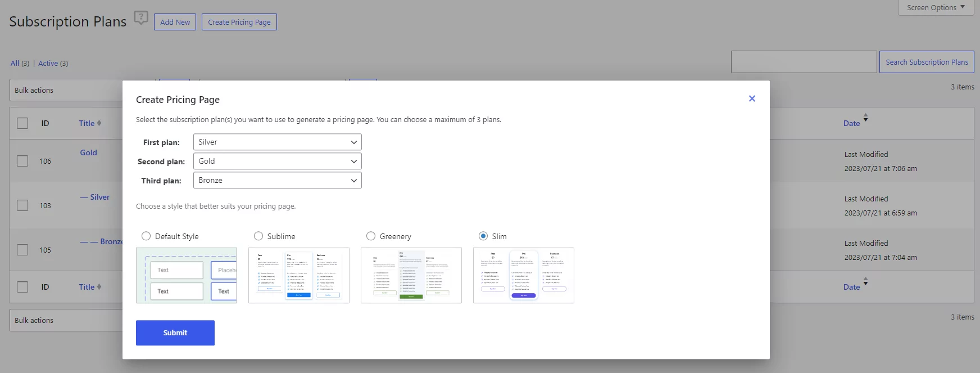980x373 pixels.
Task: Open the Silver plan title link
Action: click(x=95, y=197)
